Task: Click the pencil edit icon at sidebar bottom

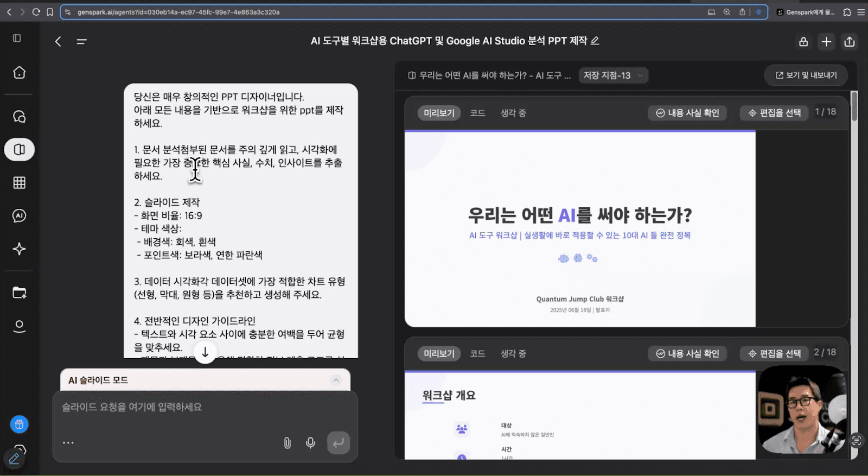Action: click(x=15, y=459)
